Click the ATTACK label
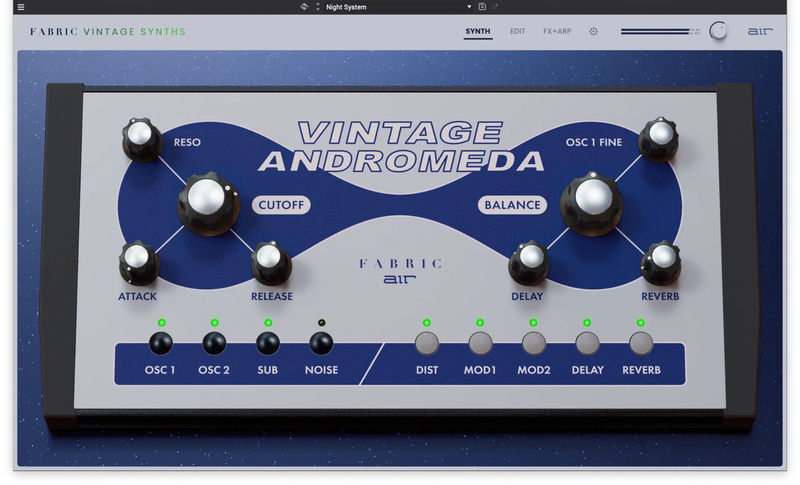This screenshot has width=800, height=485. tap(137, 296)
